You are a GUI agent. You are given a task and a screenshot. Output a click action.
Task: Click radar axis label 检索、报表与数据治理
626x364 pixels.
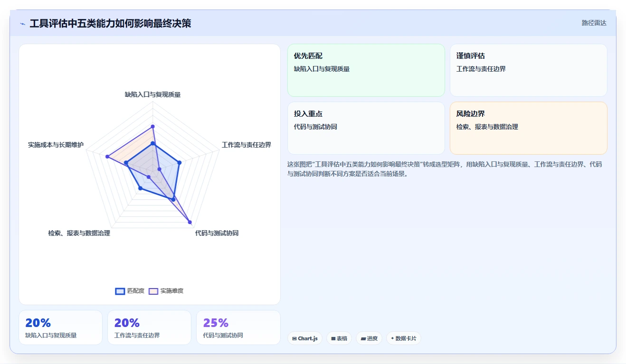coord(79,233)
